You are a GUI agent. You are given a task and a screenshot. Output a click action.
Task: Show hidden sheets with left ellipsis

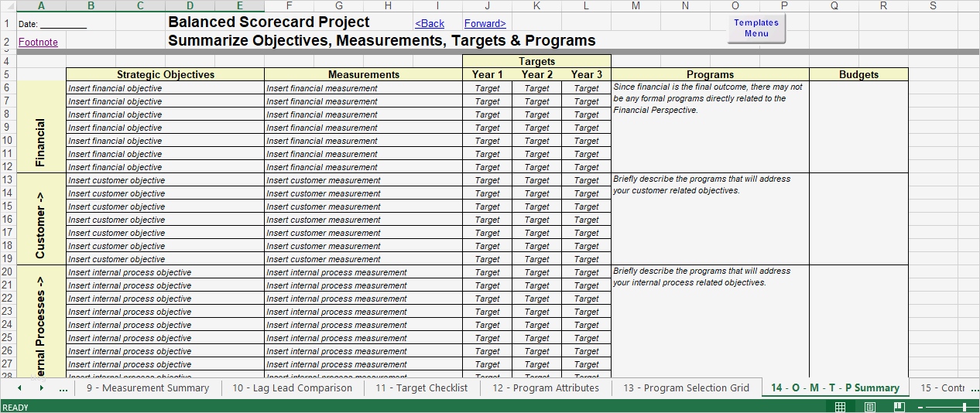(63, 388)
